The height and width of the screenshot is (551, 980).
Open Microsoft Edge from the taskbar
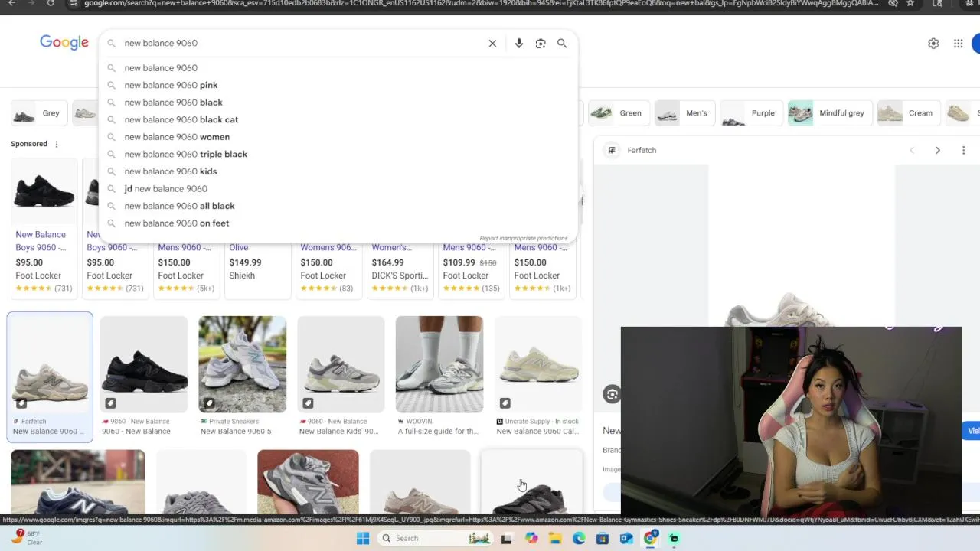click(x=579, y=538)
